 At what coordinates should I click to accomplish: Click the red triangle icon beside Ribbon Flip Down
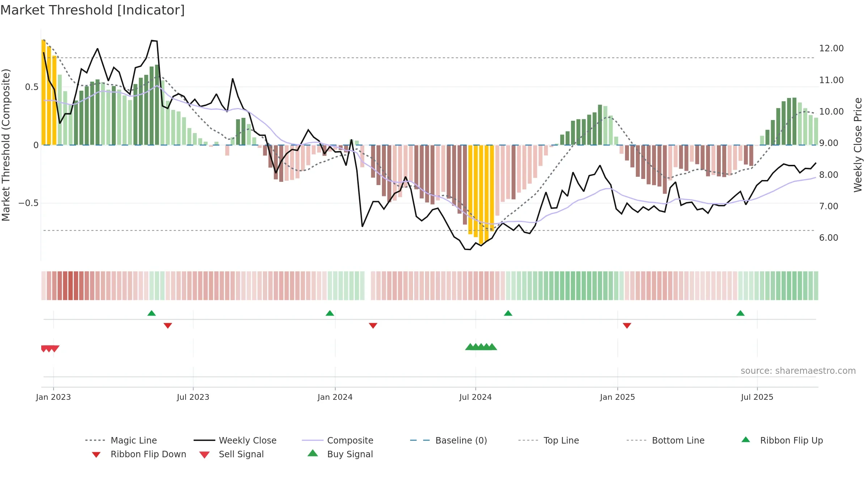(x=96, y=455)
